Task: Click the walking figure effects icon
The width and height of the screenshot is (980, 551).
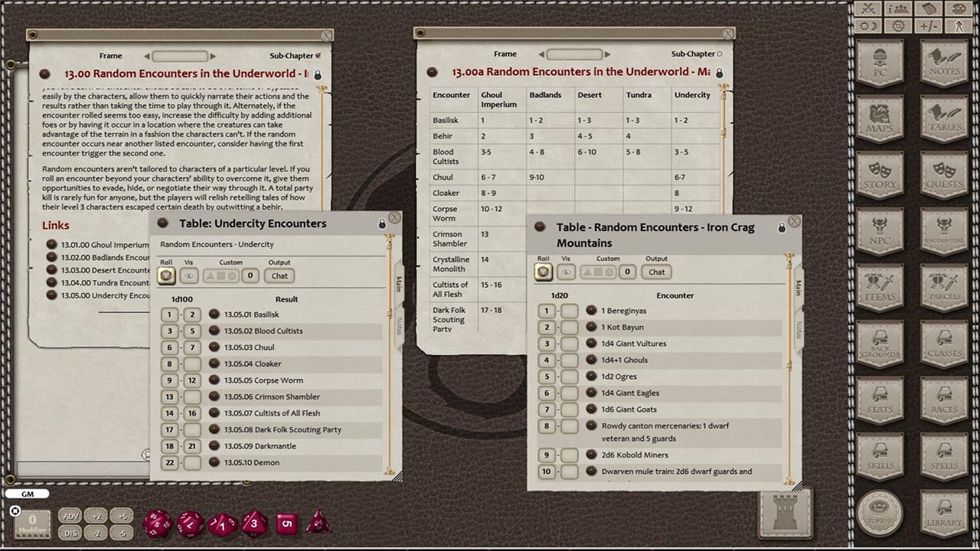Action: 958,25
